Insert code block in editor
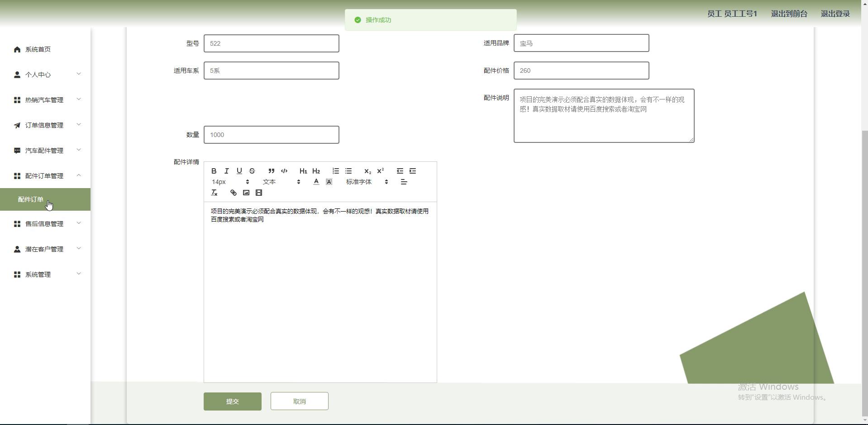The image size is (868, 425). 284,171
